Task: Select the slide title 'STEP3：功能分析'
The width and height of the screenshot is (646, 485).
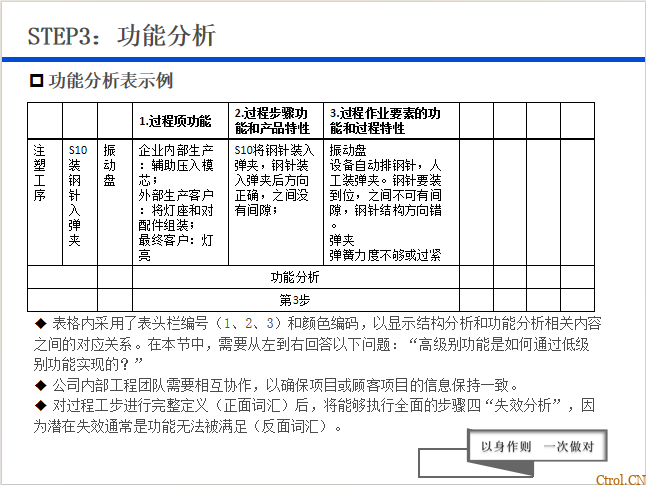Action: click(122, 35)
